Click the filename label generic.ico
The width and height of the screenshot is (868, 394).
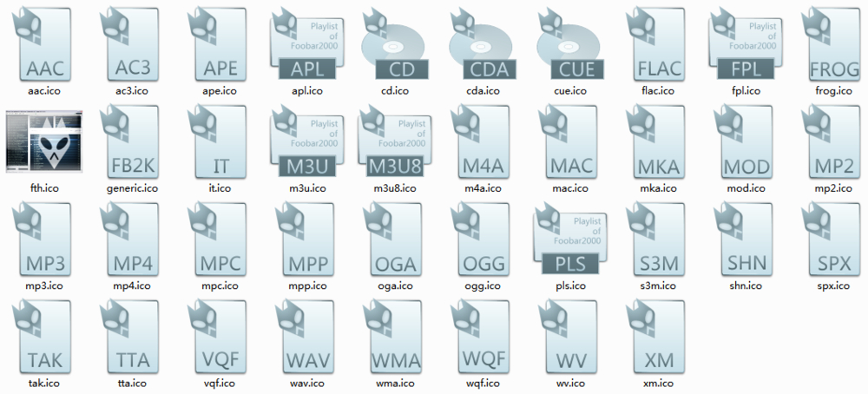(132, 188)
